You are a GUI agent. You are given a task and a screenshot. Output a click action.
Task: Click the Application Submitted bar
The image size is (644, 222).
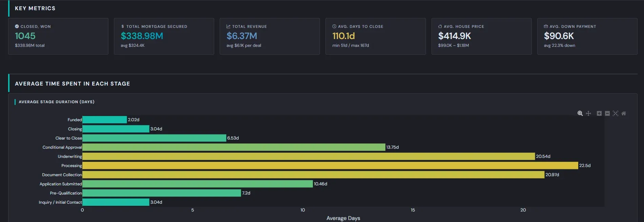pyautogui.click(x=198, y=184)
